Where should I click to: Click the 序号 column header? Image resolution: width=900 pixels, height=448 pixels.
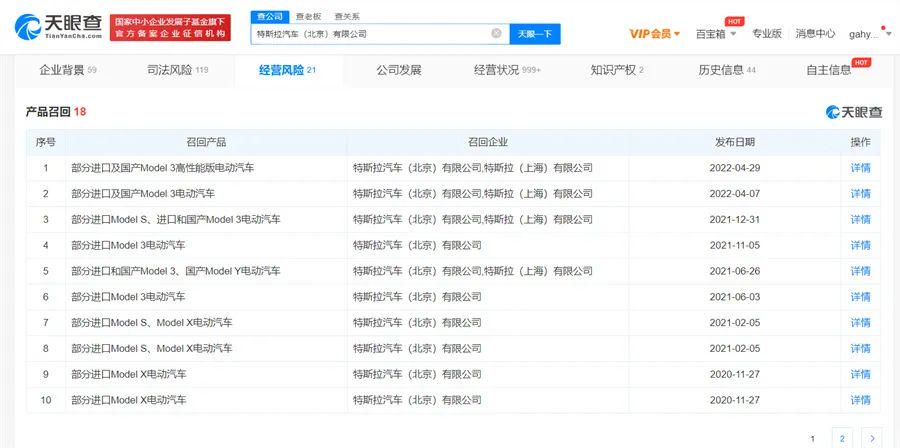pyautogui.click(x=46, y=142)
